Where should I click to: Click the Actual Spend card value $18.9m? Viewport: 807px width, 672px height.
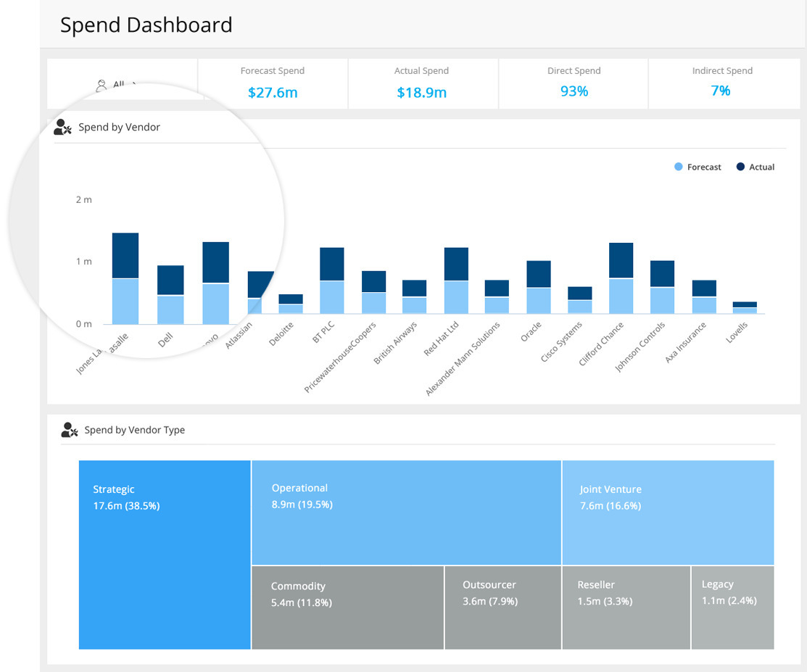click(422, 91)
